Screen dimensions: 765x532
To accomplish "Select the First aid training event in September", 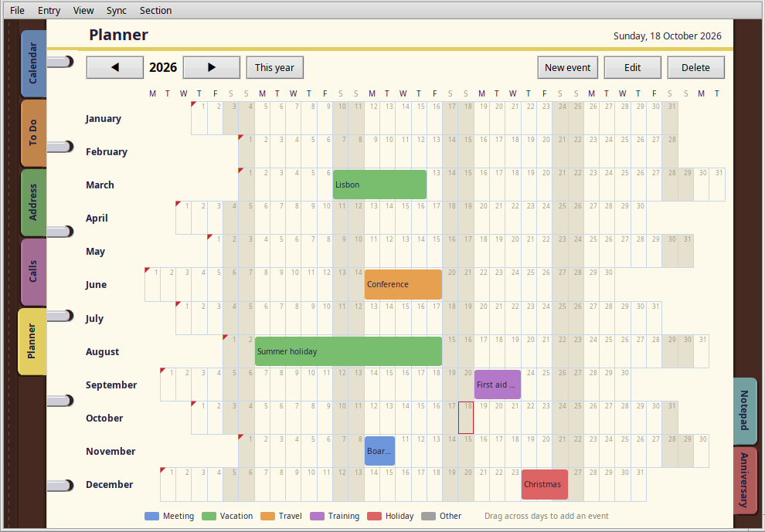I will tap(498, 385).
